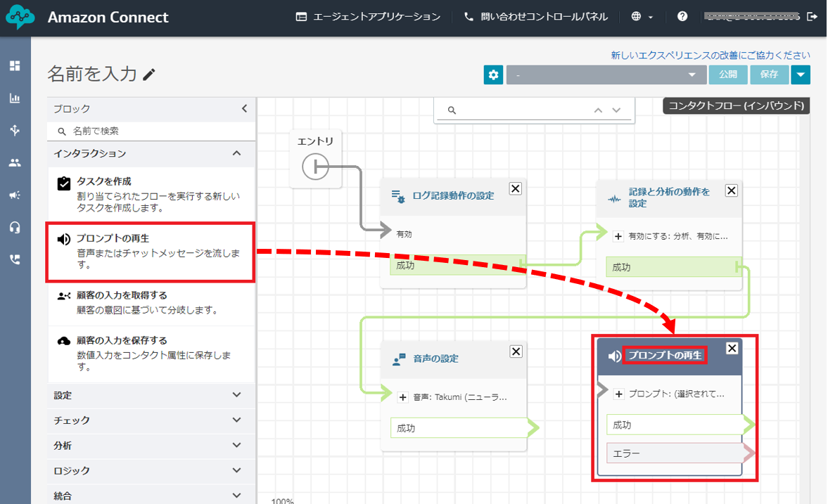Image resolution: width=828 pixels, height=504 pixels.
Task: Open 問い合わせコントロールパネル in header
Action: pyautogui.click(x=536, y=17)
